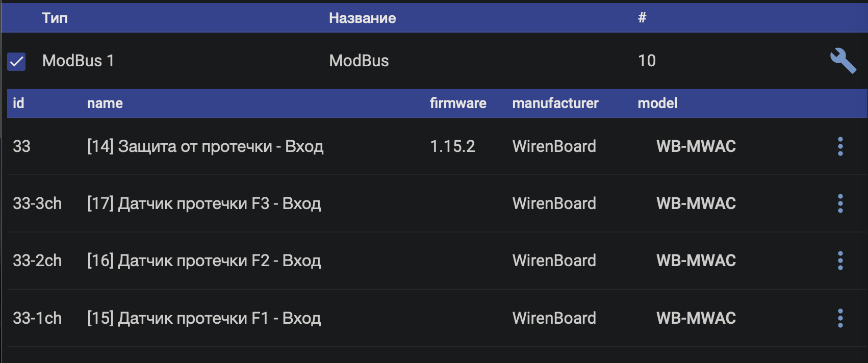Click the firmware column header

click(458, 103)
